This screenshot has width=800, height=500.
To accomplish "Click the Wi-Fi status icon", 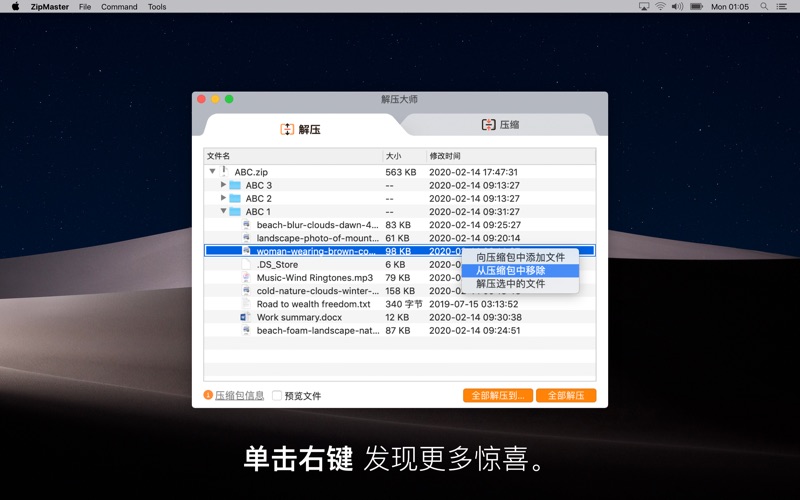I will (x=660, y=7).
